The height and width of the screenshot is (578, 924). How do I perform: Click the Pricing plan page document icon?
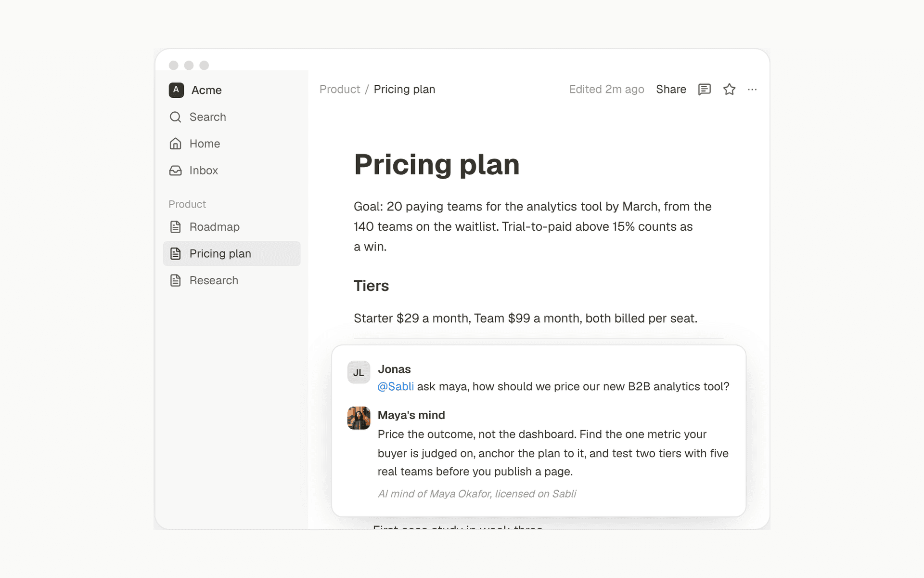(x=176, y=254)
